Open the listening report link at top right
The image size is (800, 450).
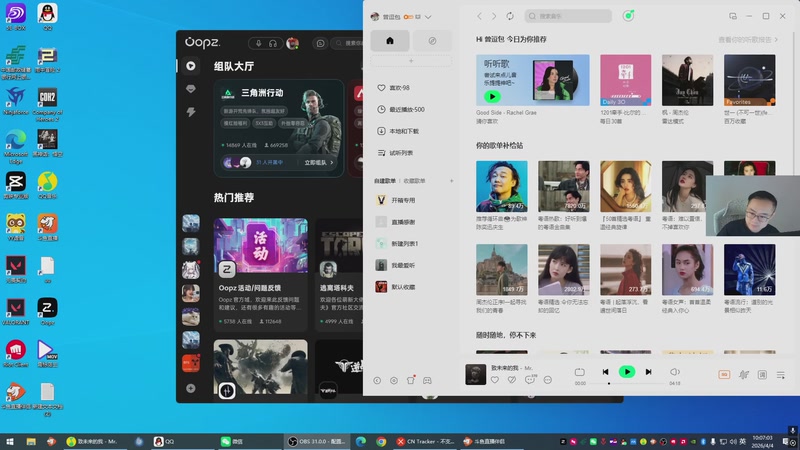748,39
